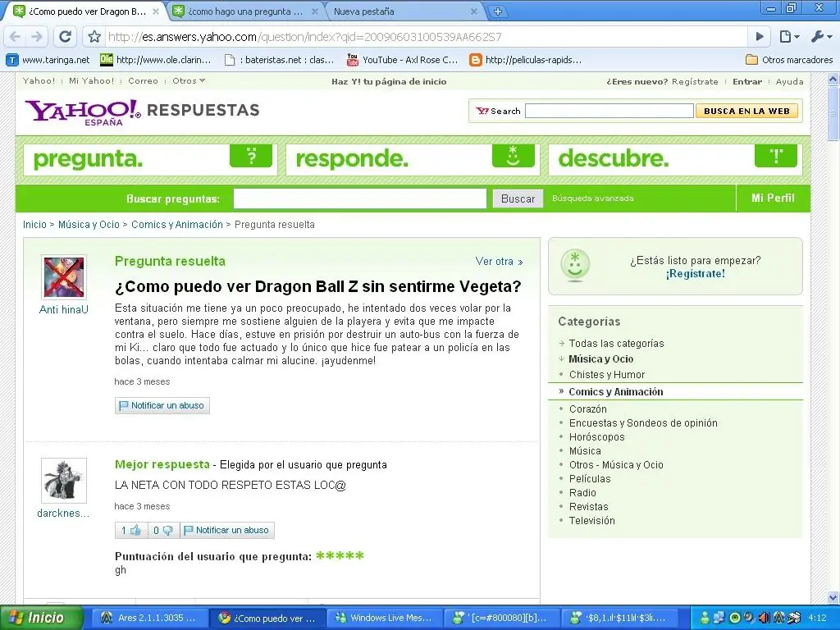This screenshot has width=840, height=630.
Task: Switch to 'como hago una pregunta' tab
Action: (246, 11)
